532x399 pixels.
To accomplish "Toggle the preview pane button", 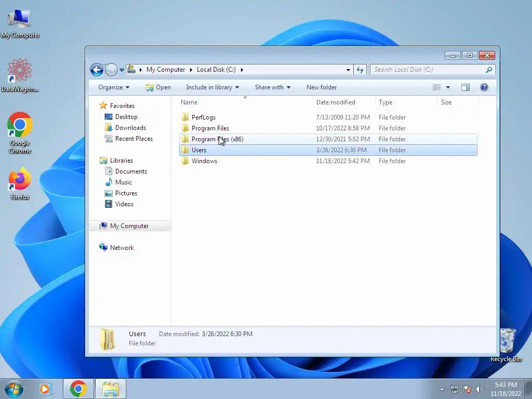I will pos(465,87).
